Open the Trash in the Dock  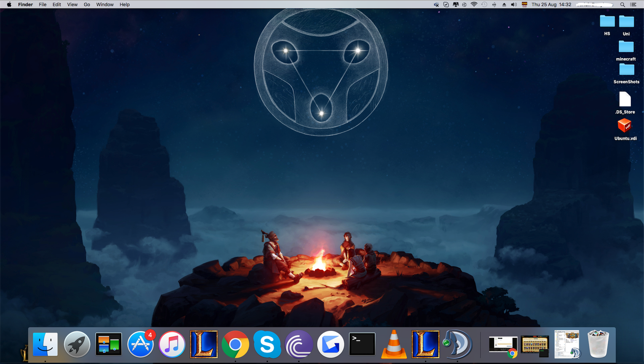tap(598, 344)
